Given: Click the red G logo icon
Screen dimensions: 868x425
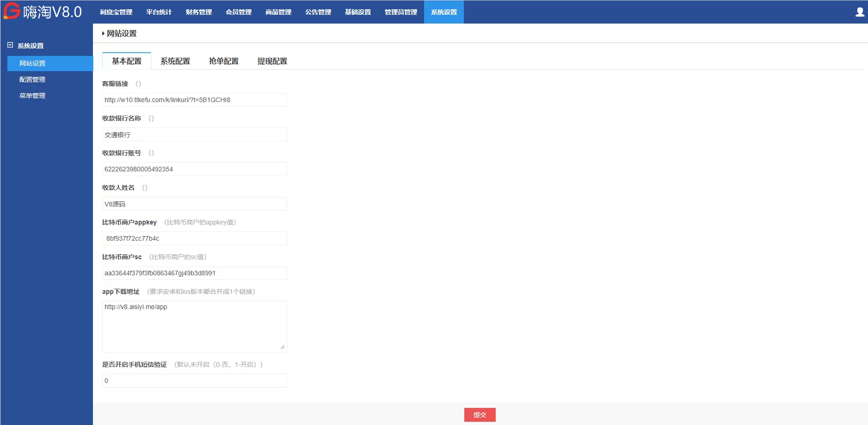Looking at the screenshot, I should tap(12, 11).
